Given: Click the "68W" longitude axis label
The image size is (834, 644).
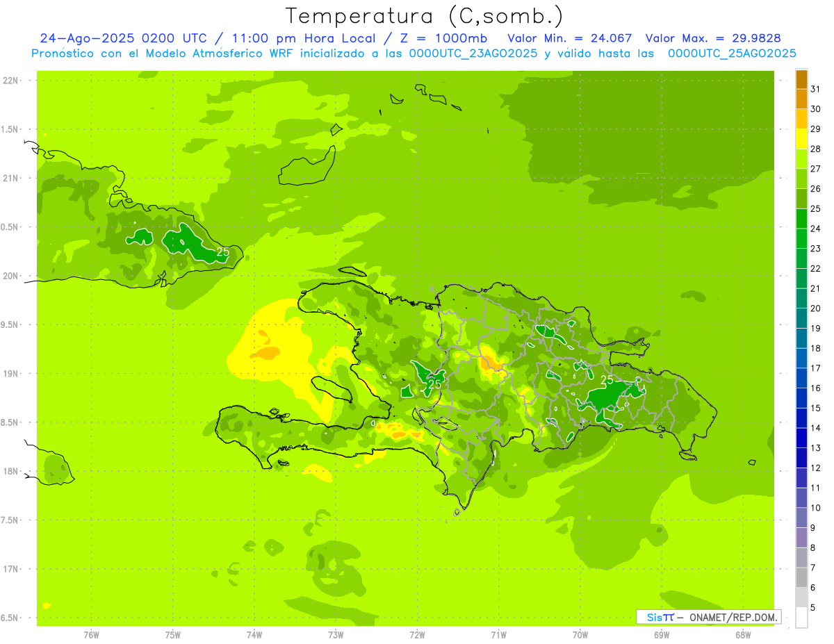Looking at the screenshot, I should [x=743, y=635].
